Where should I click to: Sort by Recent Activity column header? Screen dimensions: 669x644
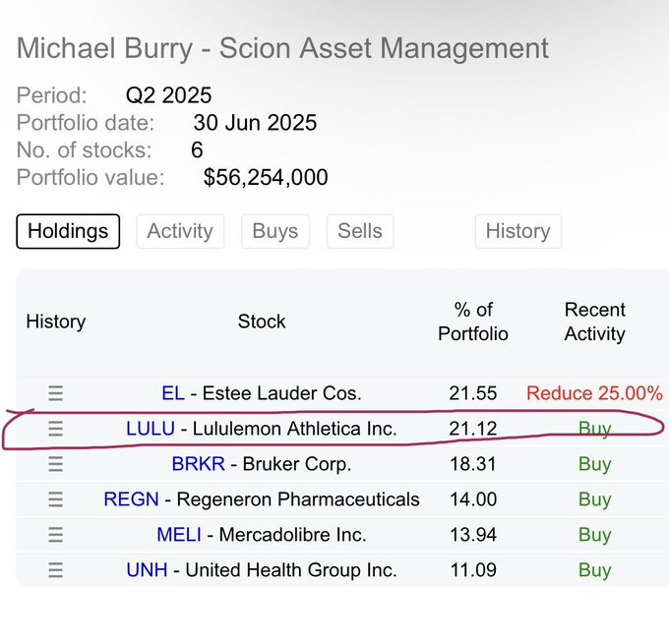click(x=594, y=322)
